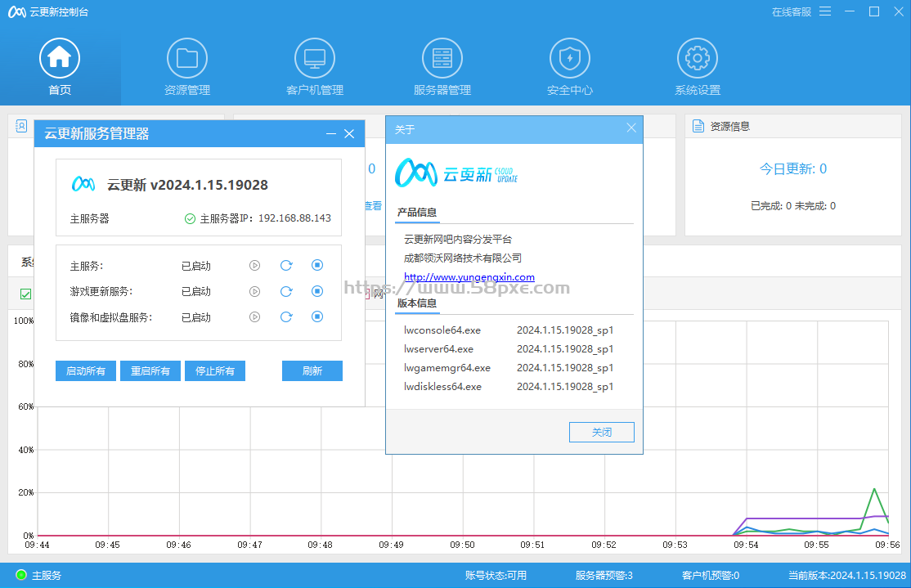Click 客户机预警:0 in the status bar
This screenshot has height=588, width=911.
click(x=711, y=575)
